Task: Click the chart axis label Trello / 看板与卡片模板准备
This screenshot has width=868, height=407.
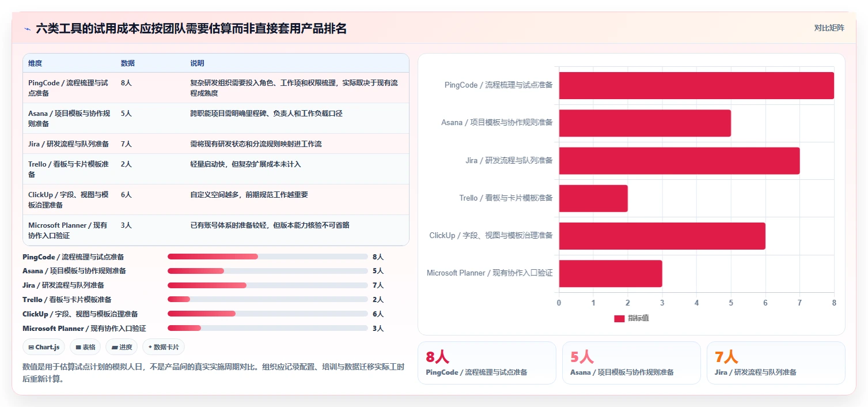Action: click(x=506, y=198)
